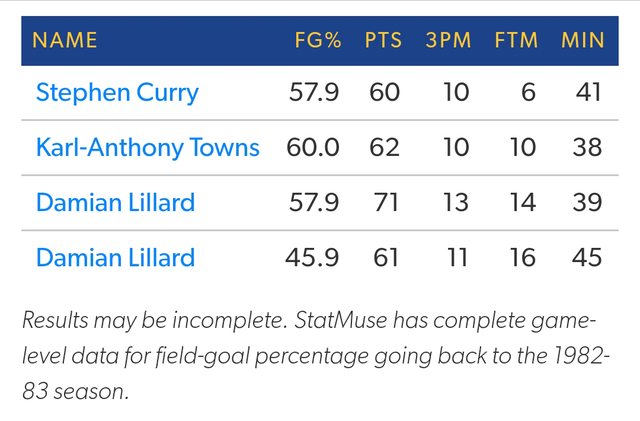This screenshot has width=640, height=421.
Task: Click Towns' 60.0 FG% cell
Action: coord(313,148)
